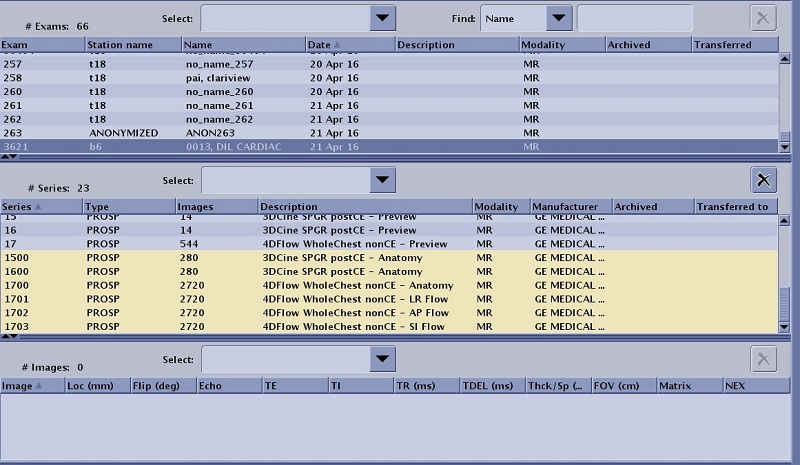Sort exams by Date column header
Screen dimensions: 800x465
(349, 45)
